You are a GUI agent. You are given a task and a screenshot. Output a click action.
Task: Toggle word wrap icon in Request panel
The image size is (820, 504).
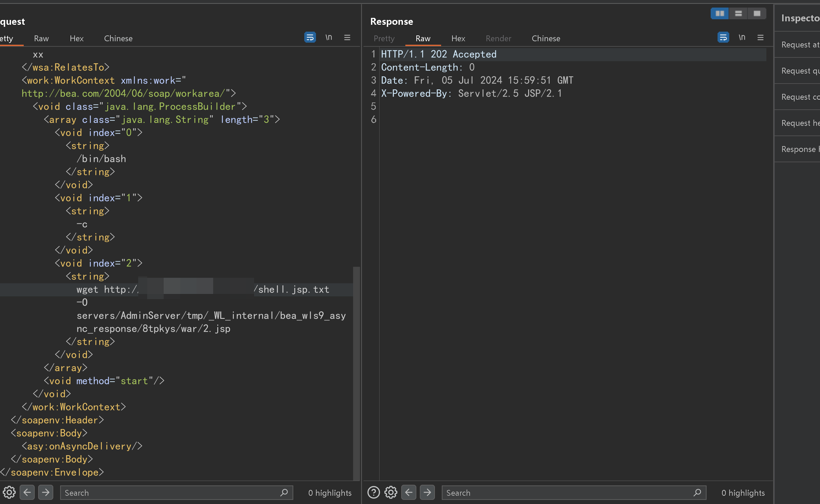[x=310, y=37]
